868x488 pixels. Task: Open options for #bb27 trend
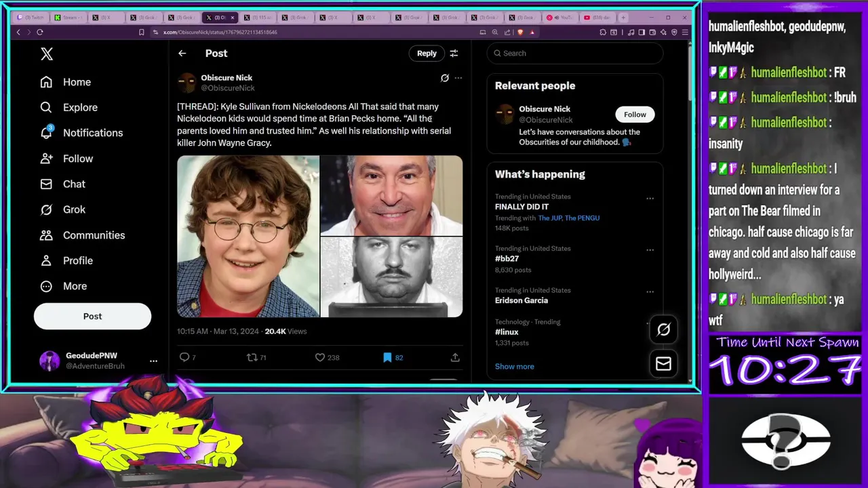click(x=650, y=250)
